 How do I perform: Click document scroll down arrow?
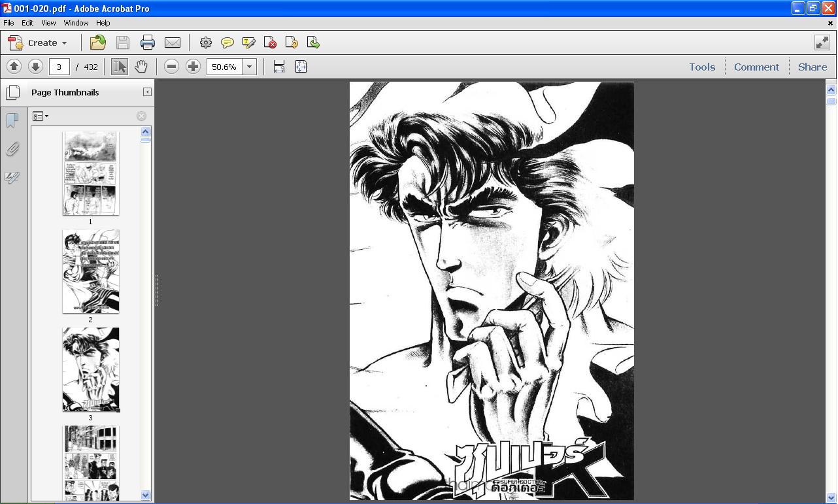tap(831, 497)
